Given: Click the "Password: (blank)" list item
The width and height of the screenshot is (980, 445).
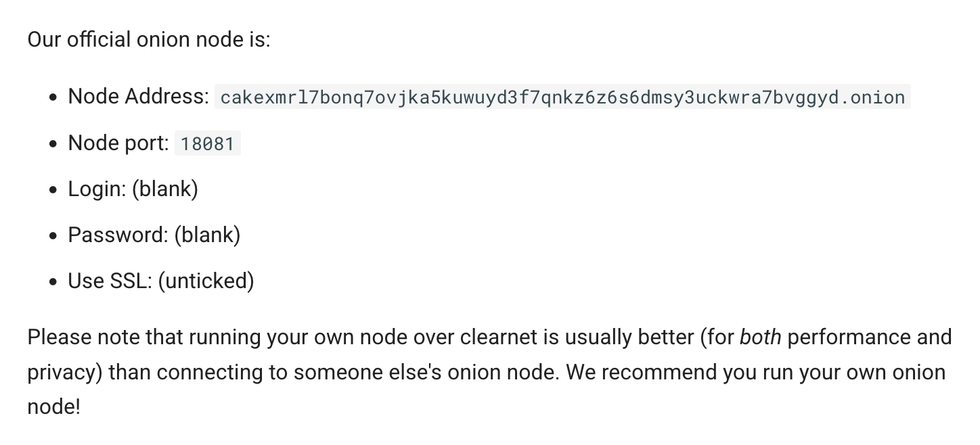Looking at the screenshot, I should point(154,235).
